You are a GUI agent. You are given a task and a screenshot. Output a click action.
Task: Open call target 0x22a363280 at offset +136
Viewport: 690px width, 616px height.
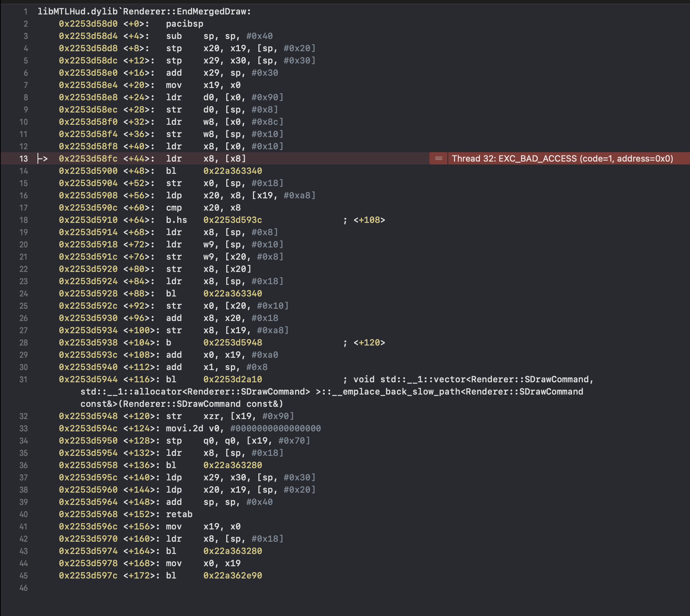(233, 465)
